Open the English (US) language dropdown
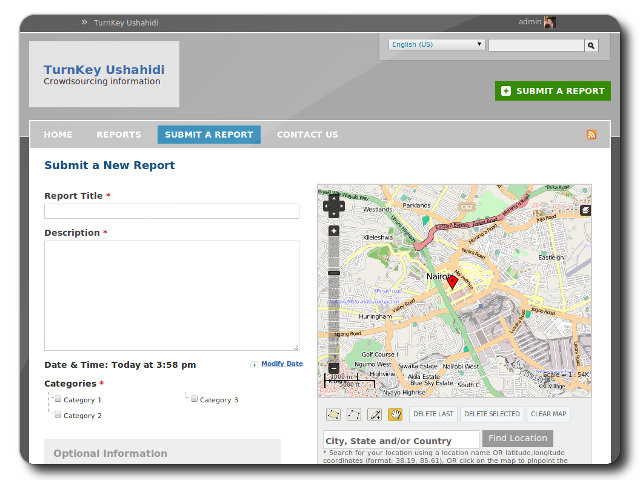This screenshot has height=480, width=640. 437,45
